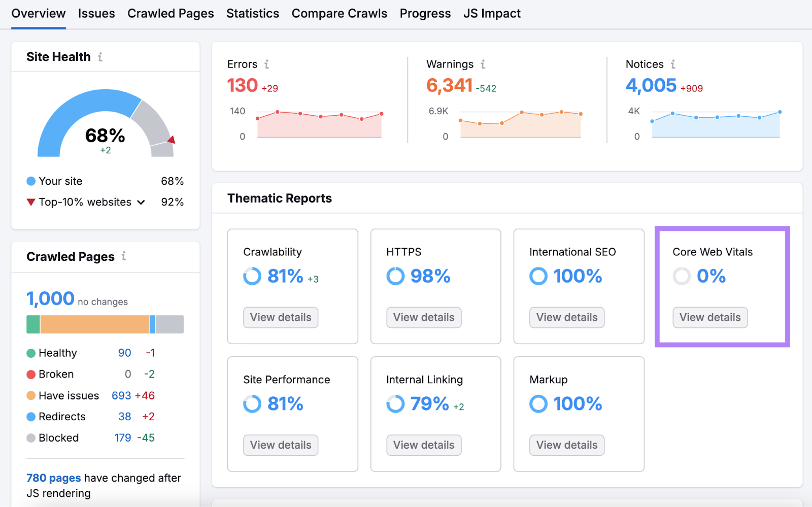This screenshot has width=812, height=507.
Task: Open the JS Impact tab
Action: point(491,13)
